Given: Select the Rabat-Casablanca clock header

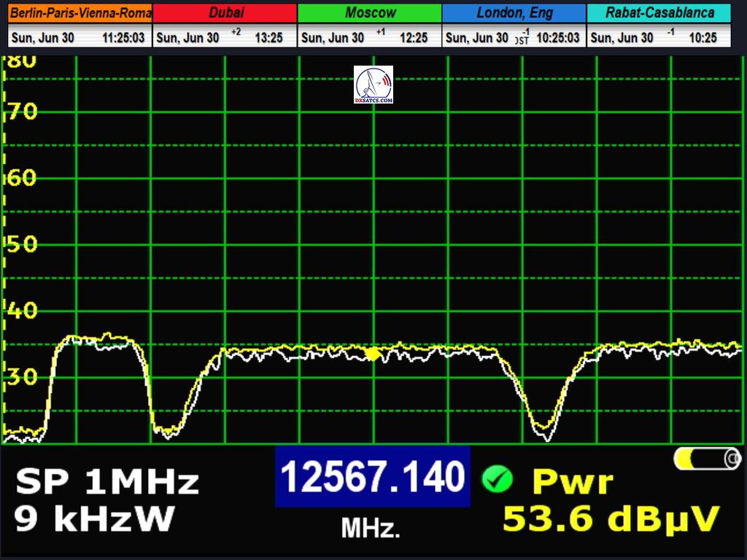Looking at the screenshot, I should [x=659, y=13].
